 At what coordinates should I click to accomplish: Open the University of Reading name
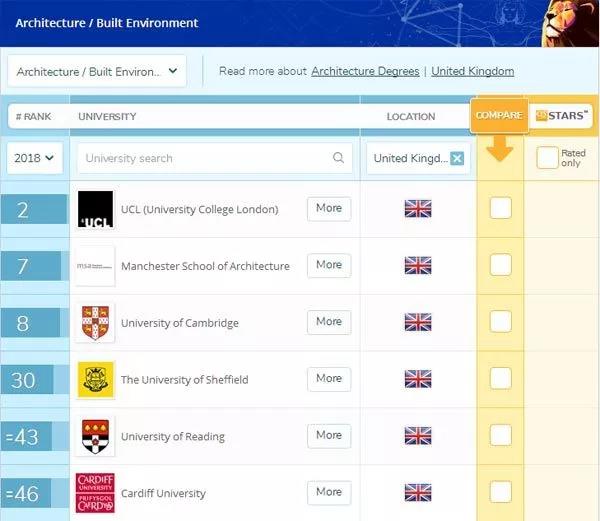[173, 436]
